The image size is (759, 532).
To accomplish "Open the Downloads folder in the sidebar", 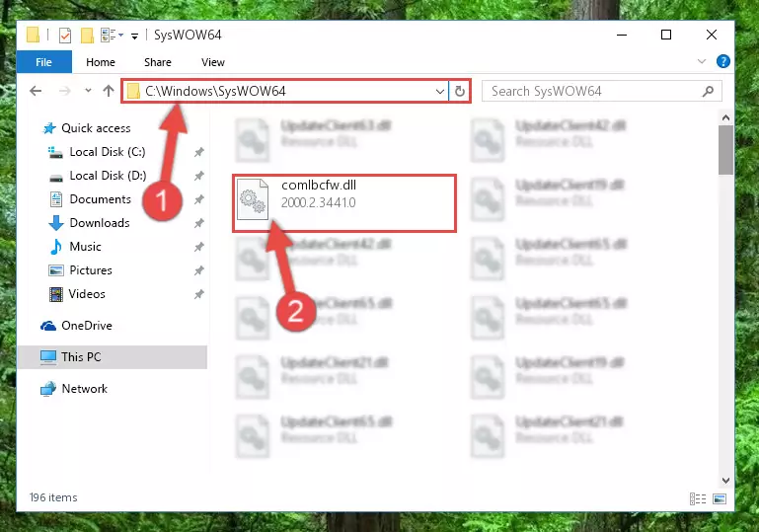I will (x=90, y=223).
